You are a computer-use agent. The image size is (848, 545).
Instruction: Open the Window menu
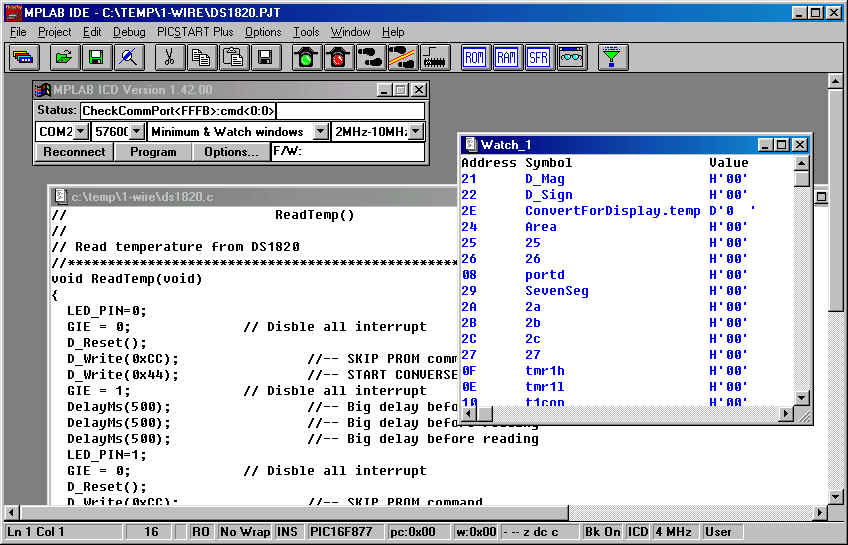pos(350,32)
